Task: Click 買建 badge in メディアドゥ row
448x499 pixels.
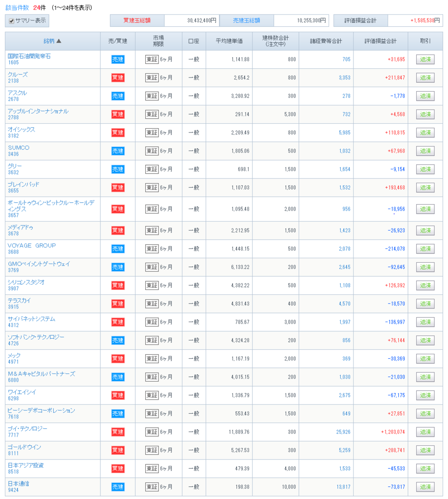Action: coord(118,230)
